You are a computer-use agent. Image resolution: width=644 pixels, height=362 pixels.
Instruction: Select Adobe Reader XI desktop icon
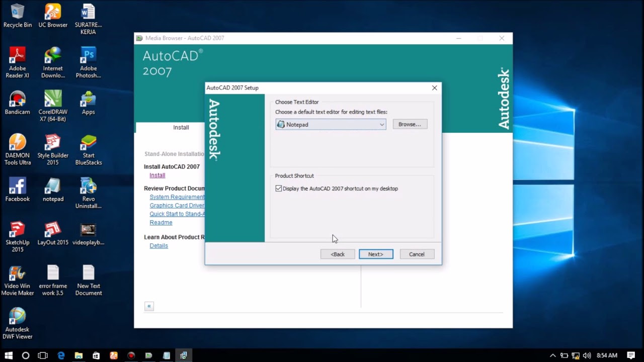click(18, 62)
